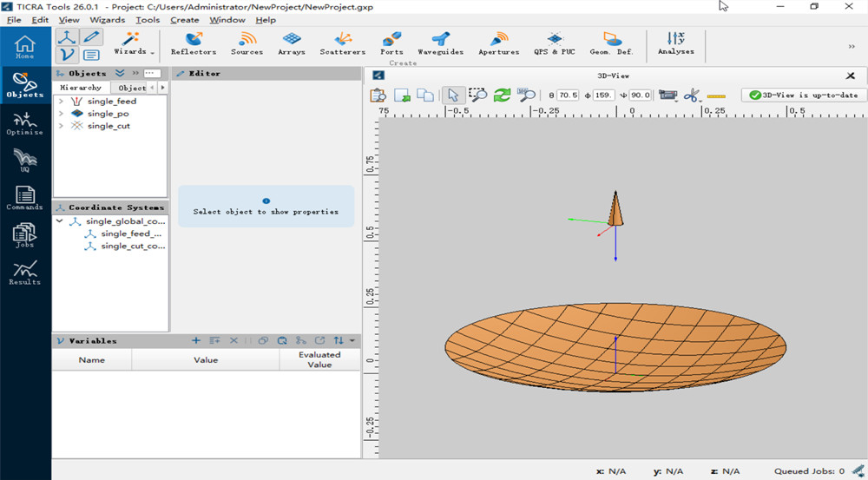Click the Arrays create button
This screenshot has width=868, height=480.
[x=291, y=43]
